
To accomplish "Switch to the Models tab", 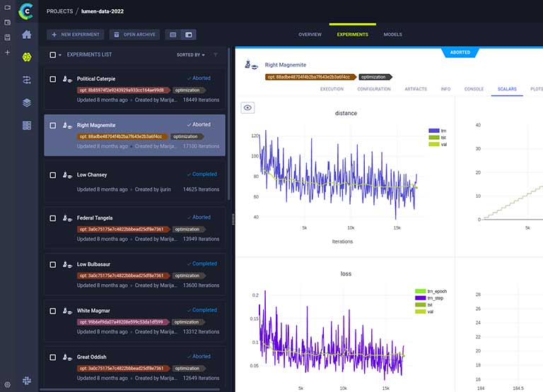I will pyautogui.click(x=392, y=35).
